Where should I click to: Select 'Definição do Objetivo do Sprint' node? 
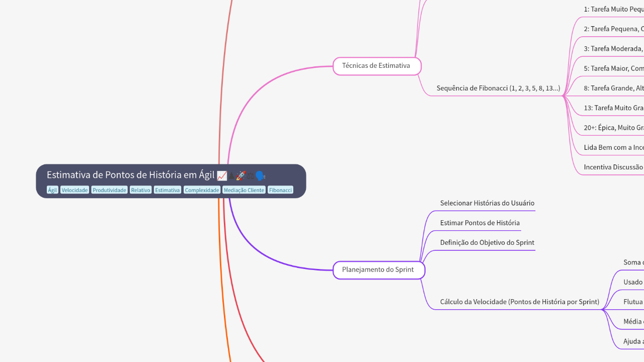[x=487, y=242]
